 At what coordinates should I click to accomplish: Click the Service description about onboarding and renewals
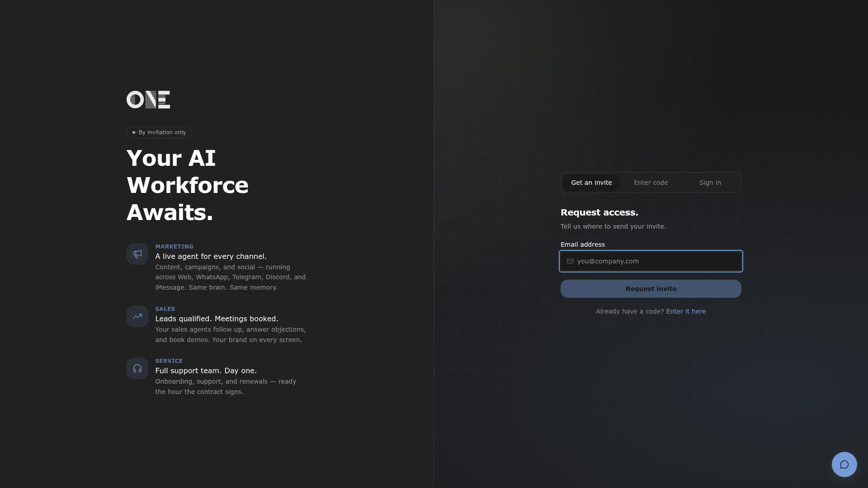pos(226,387)
